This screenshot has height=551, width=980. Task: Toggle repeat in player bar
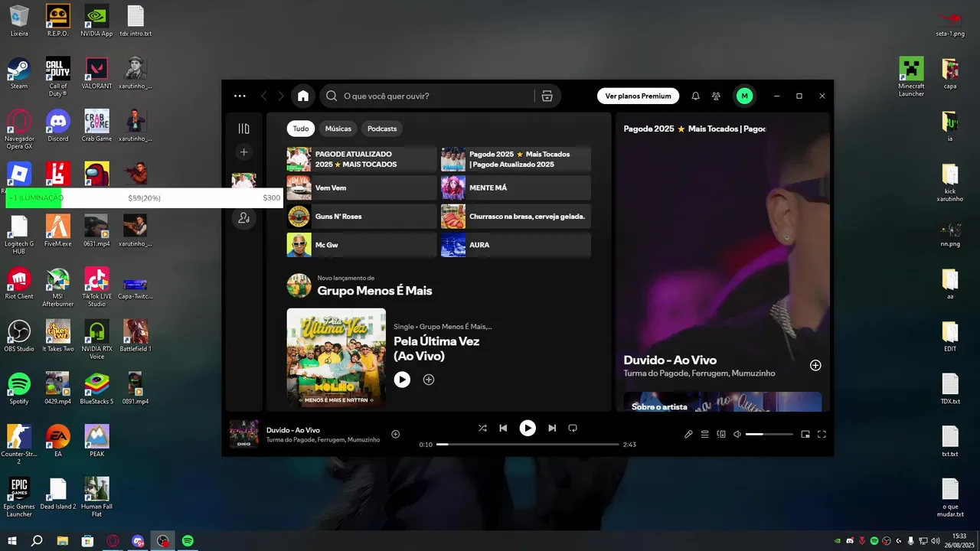click(x=573, y=428)
